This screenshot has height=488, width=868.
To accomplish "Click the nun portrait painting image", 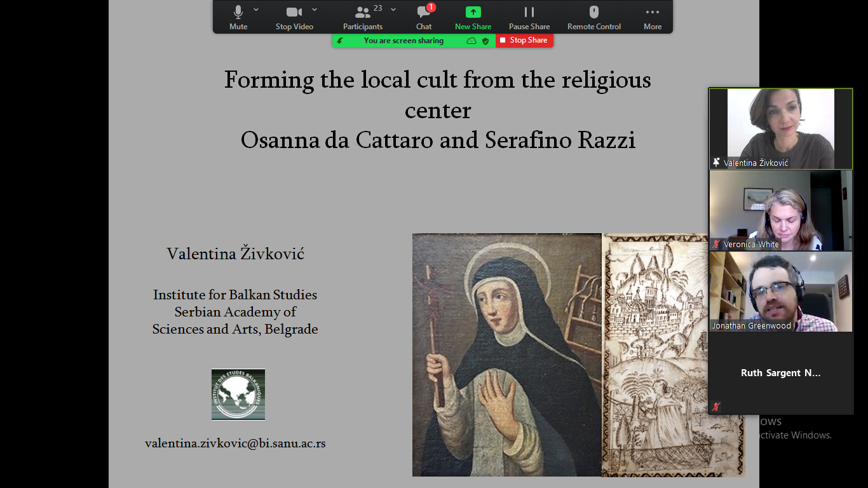I will [x=506, y=355].
